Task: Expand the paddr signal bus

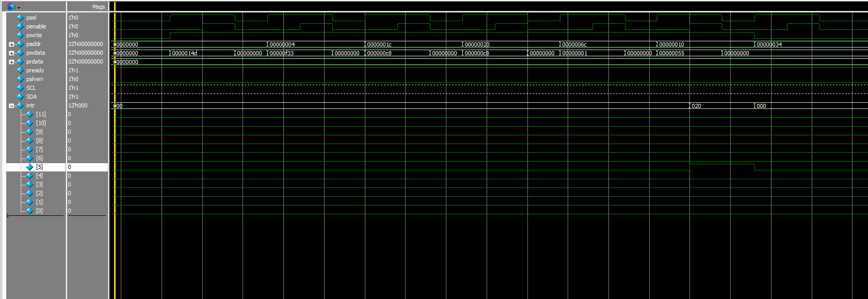Action: point(11,44)
